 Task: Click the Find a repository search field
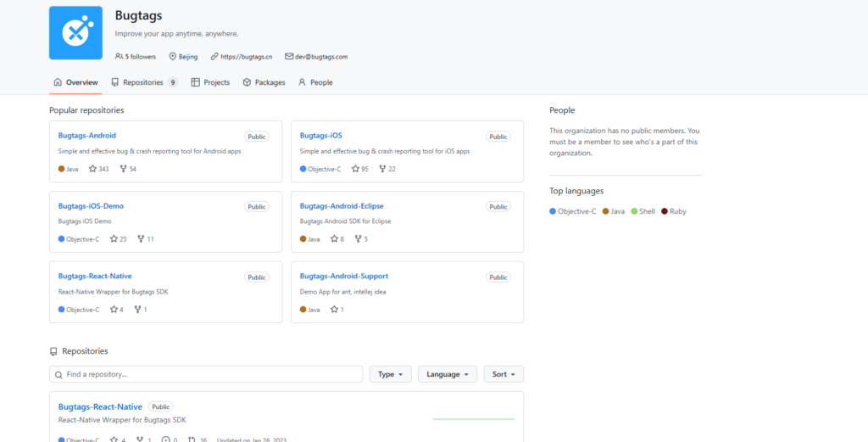point(206,374)
